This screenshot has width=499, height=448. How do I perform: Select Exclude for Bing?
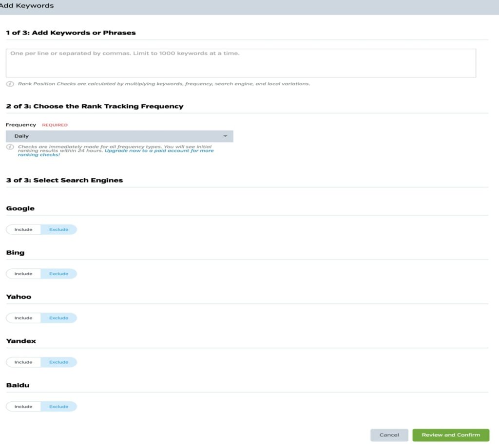click(58, 274)
